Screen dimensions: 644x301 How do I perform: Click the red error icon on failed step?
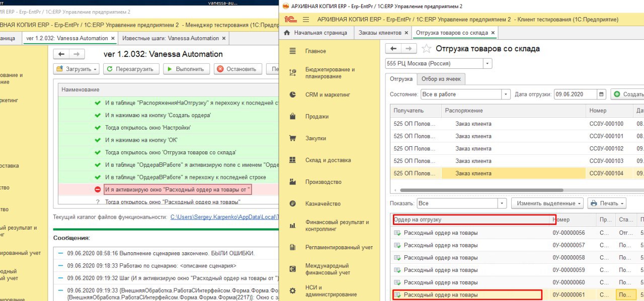[98, 189]
